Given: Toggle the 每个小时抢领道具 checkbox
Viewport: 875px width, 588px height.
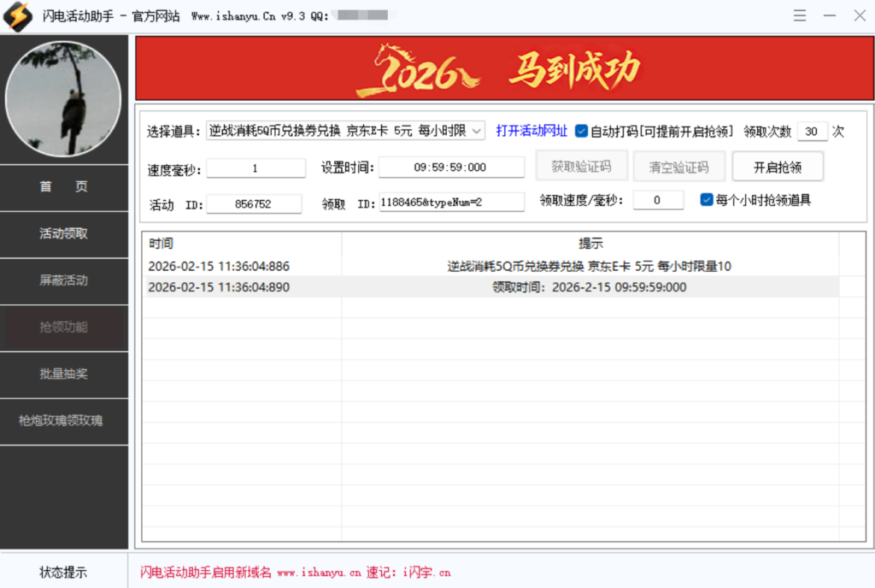Looking at the screenshot, I should (x=706, y=200).
